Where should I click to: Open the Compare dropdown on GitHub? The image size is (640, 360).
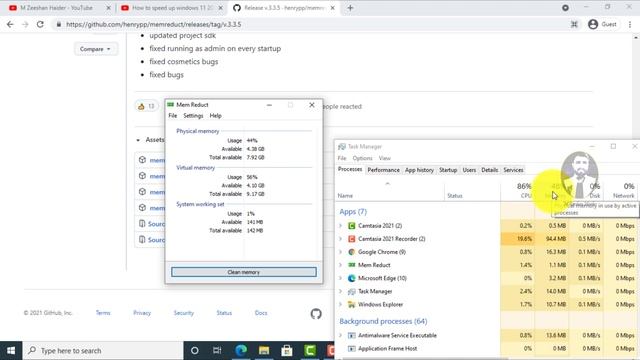click(x=95, y=49)
